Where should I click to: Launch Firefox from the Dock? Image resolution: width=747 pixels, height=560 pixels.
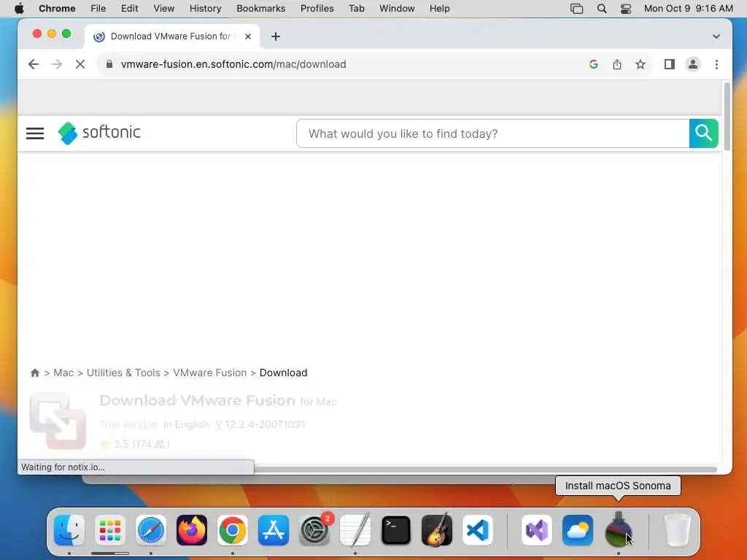(x=192, y=530)
